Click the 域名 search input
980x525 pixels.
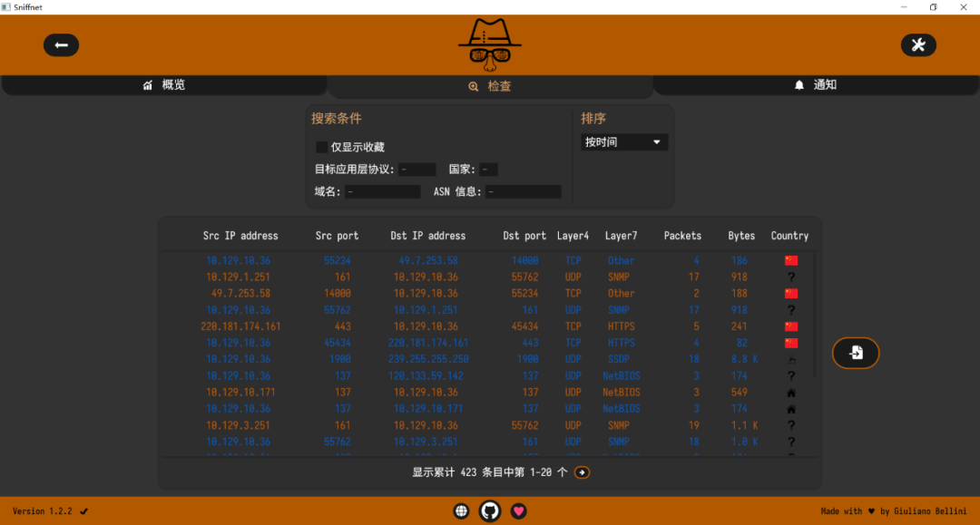pos(382,191)
